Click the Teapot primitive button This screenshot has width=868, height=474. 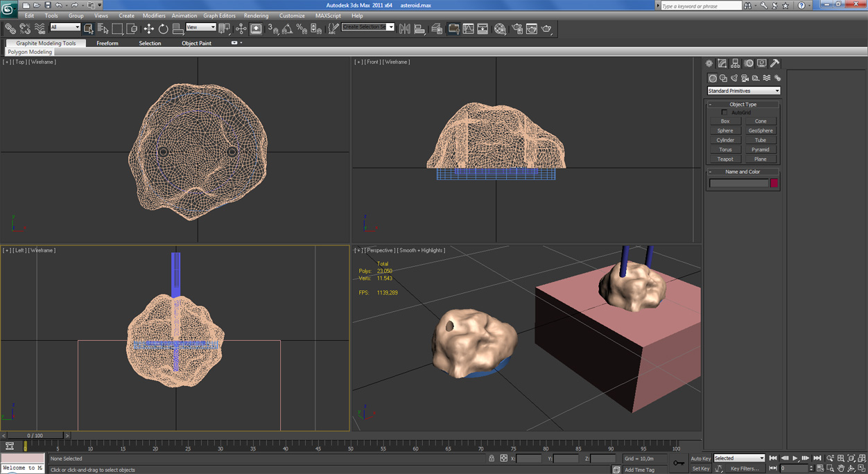pyautogui.click(x=725, y=159)
